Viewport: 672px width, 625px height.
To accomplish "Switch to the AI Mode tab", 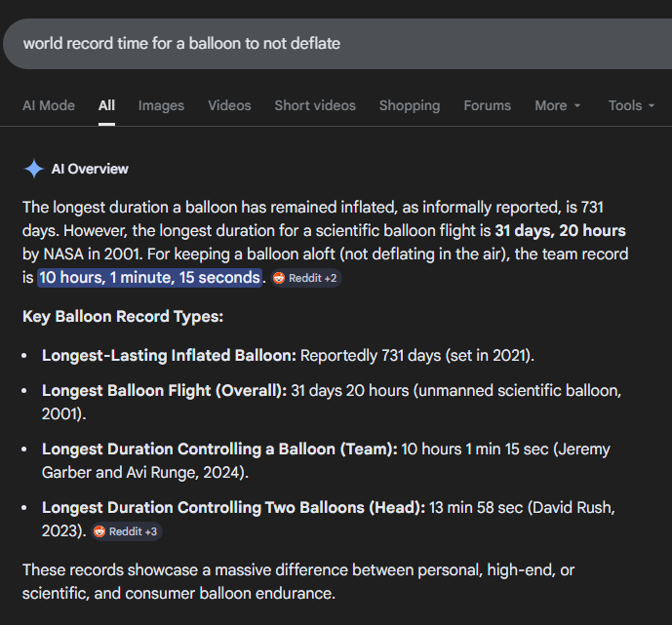I will click(x=49, y=105).
